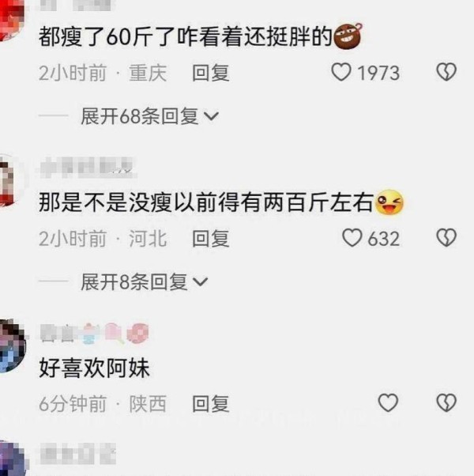Open avatar of the 好喜欢阿妹 commenter
The image size is (474, 476).
pos(12,346)
